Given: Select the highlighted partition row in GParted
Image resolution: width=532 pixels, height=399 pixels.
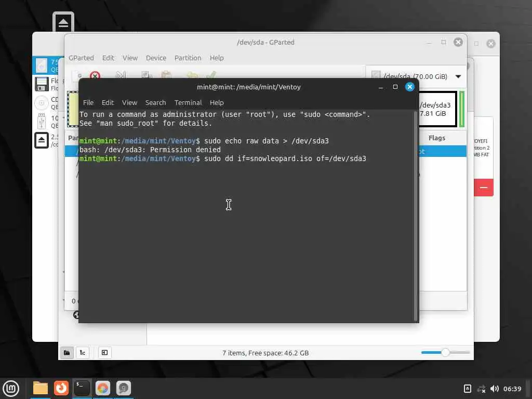Looking at the screenshot, I should click(443, 151).
